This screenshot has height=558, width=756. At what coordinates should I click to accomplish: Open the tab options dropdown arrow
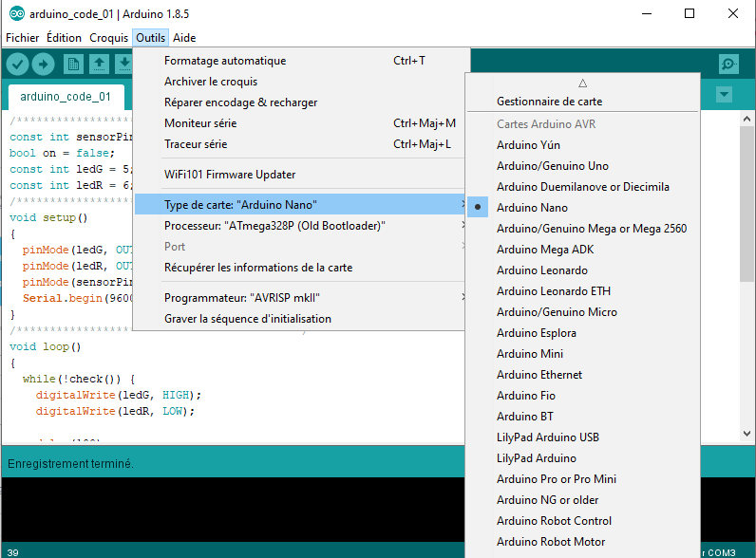[x=724, y=94]
